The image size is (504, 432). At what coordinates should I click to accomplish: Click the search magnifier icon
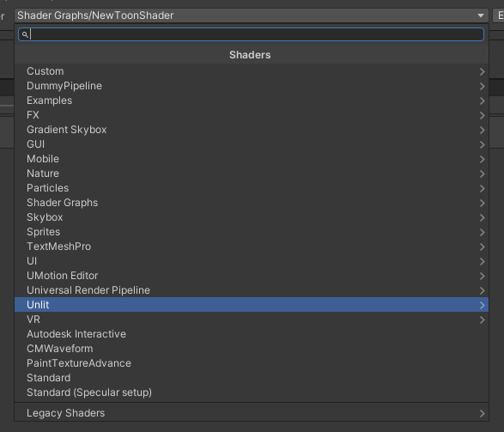(25, 34)
